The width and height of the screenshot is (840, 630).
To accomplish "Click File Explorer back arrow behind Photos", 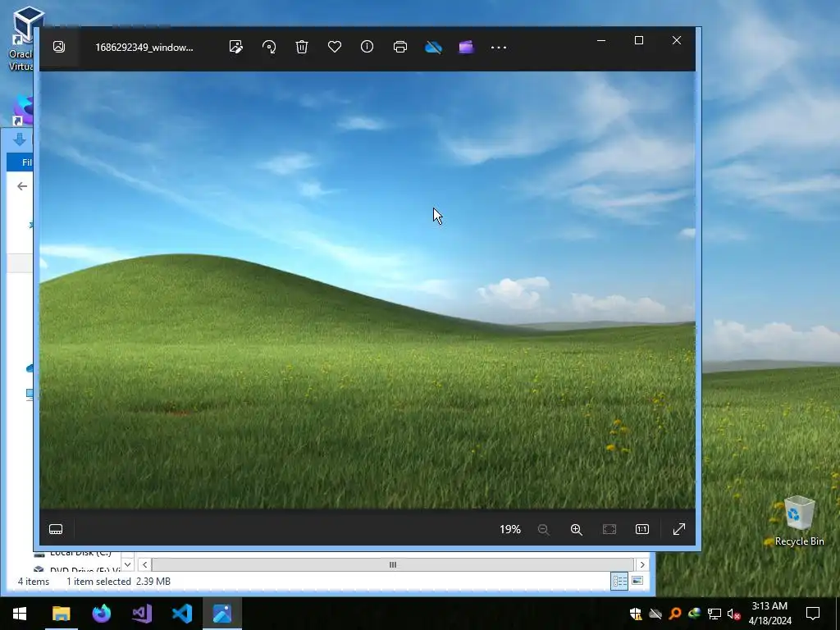I will coord(22,186).
